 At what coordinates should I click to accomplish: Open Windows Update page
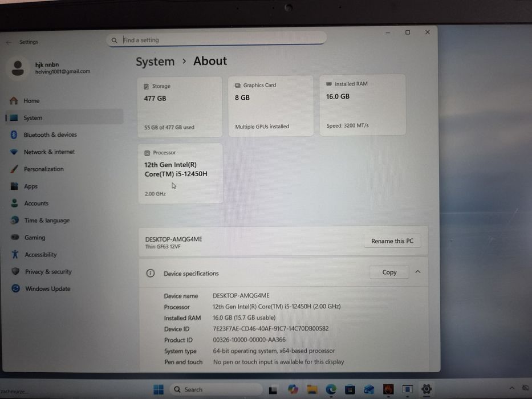click(x=64, y=289)
